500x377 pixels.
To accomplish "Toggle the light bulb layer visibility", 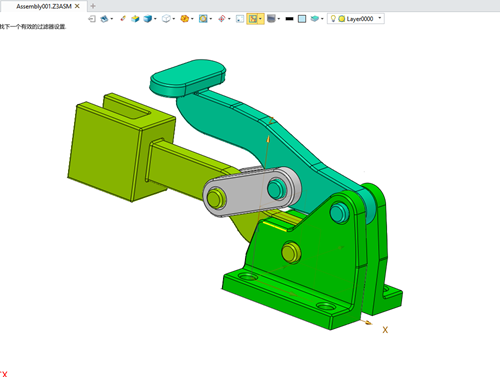I will [333, 19].
